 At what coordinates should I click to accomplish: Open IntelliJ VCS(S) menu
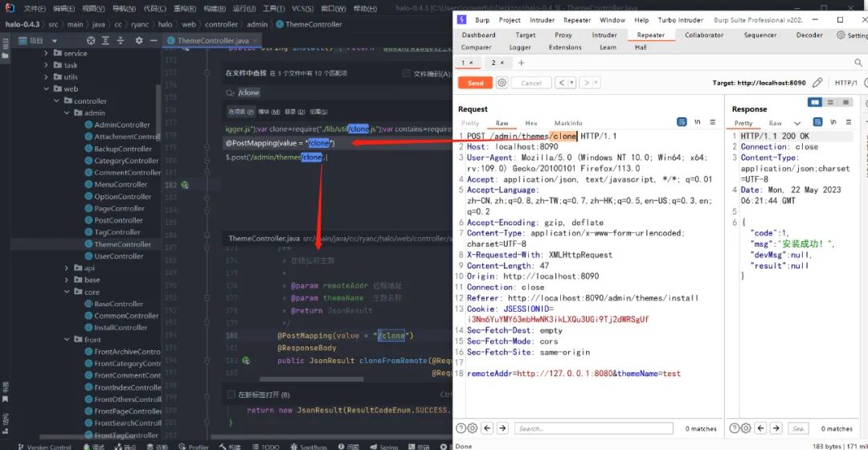click(x=303, y=8)
